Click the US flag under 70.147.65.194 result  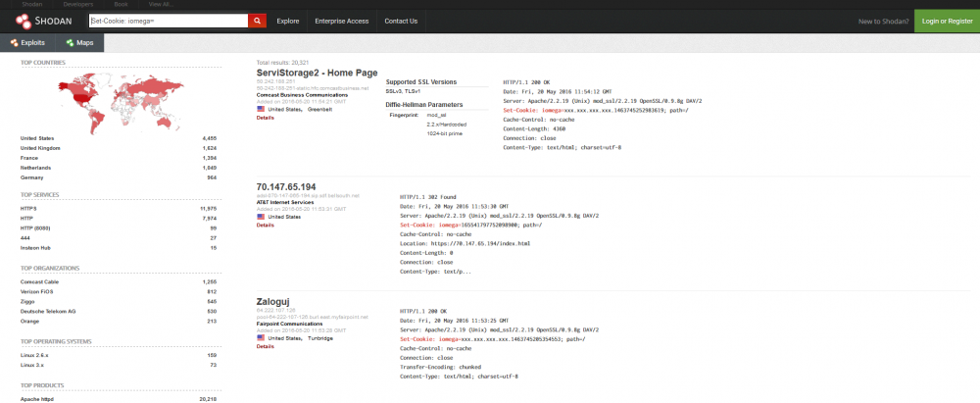261,217
